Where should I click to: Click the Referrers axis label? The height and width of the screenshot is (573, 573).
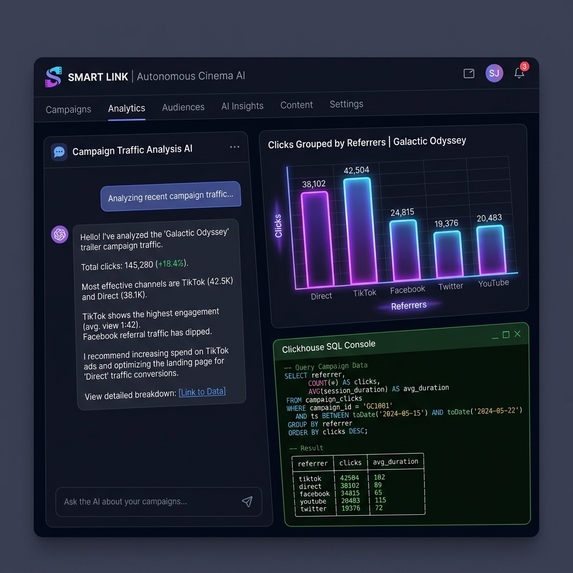(x=409, y=306)
